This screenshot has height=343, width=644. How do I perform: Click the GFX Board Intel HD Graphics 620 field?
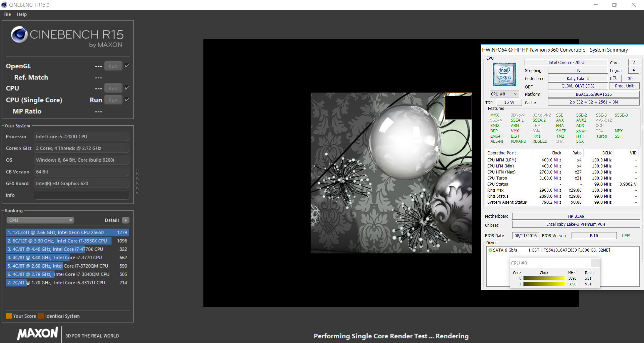tap(82, 184)
